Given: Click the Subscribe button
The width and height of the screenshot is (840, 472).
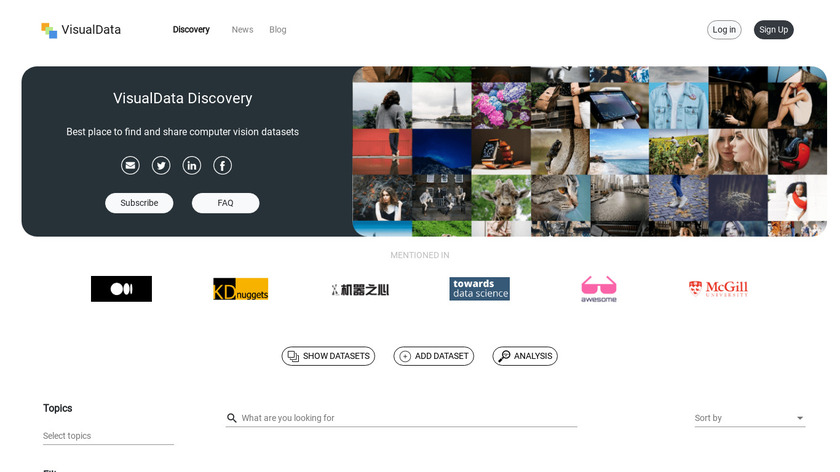Looking at the screenshot, I should (139, 203).
